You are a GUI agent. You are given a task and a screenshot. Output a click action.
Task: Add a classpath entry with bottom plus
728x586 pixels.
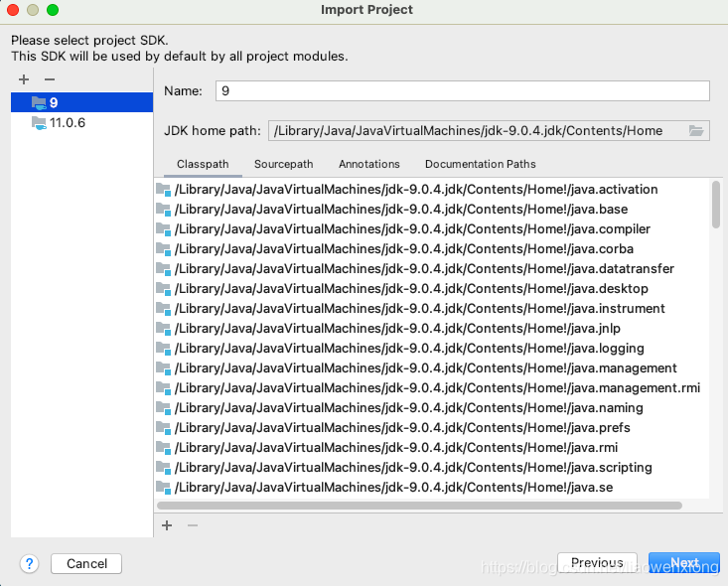(x=167, y=525)
